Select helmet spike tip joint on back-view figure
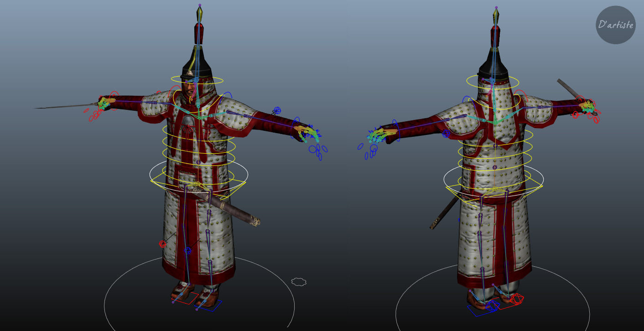The height and width of the screenshot is (331, 644). tap(497, 7)
